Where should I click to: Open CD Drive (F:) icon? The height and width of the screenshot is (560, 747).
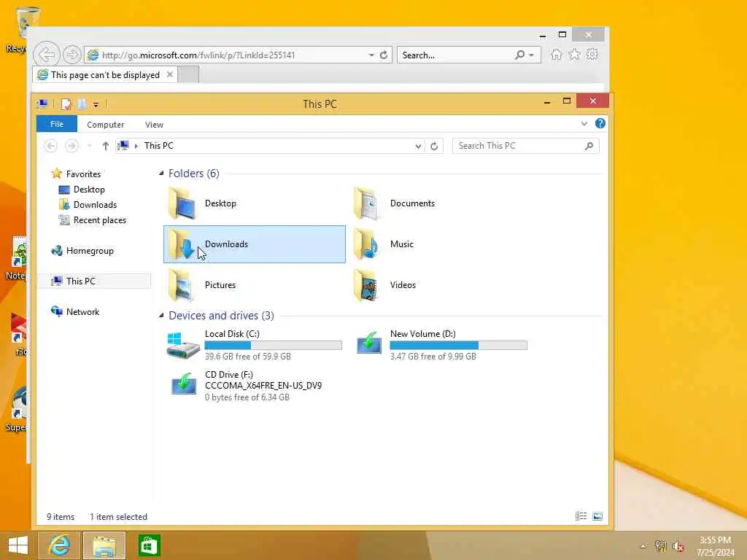click(183, 384)
